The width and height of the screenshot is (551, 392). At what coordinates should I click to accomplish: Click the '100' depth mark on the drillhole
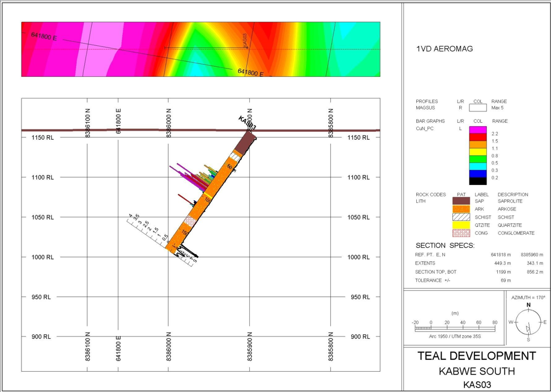tap(207, 200)
